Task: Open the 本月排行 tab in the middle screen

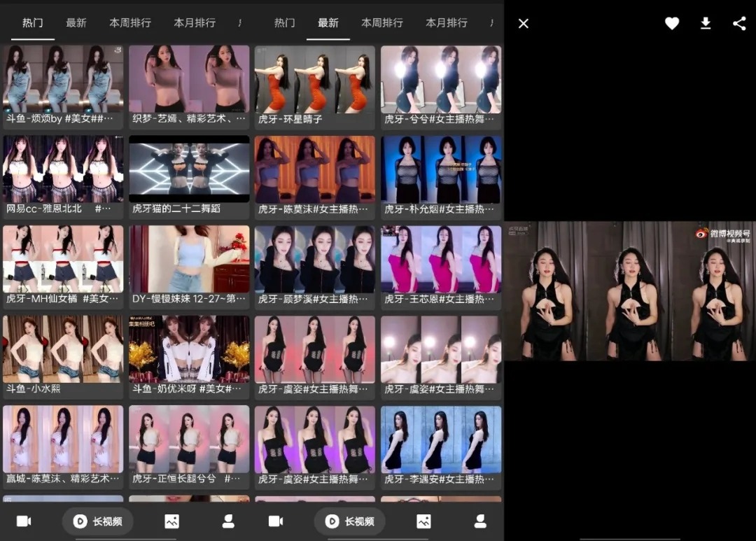Action: click(447, 23)
